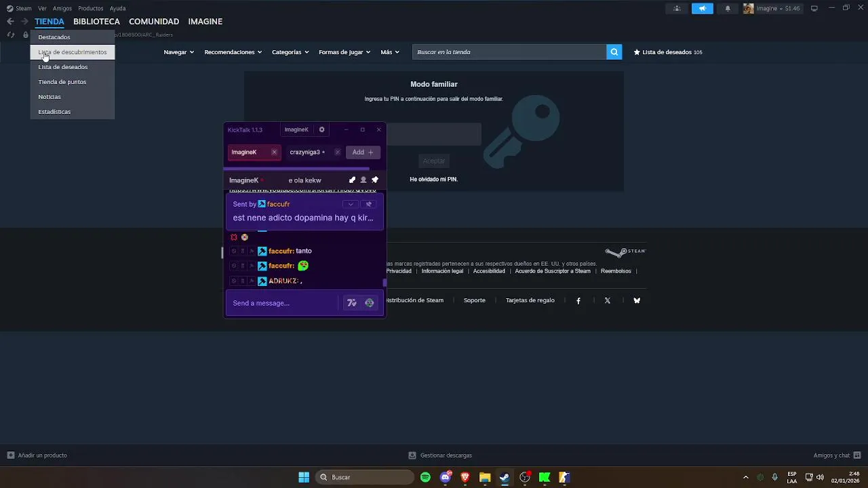Focus the family mode PIN field

tap(434, 134)
